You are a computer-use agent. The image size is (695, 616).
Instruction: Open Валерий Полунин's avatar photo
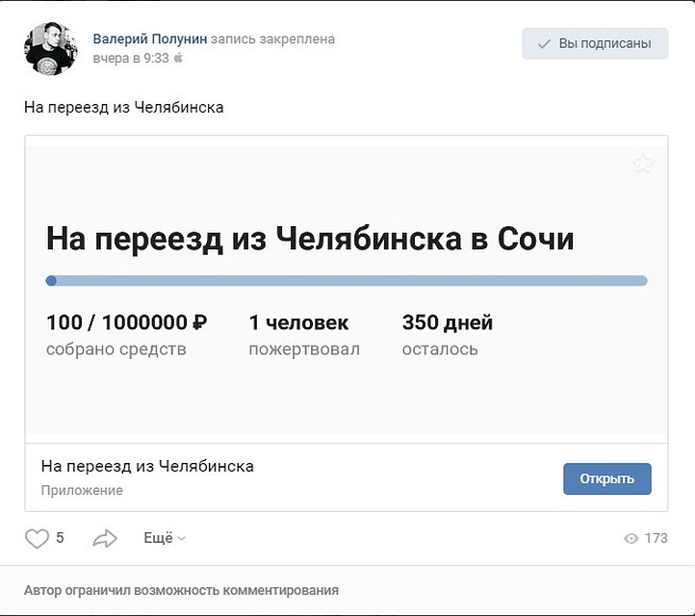coord(50,49)
